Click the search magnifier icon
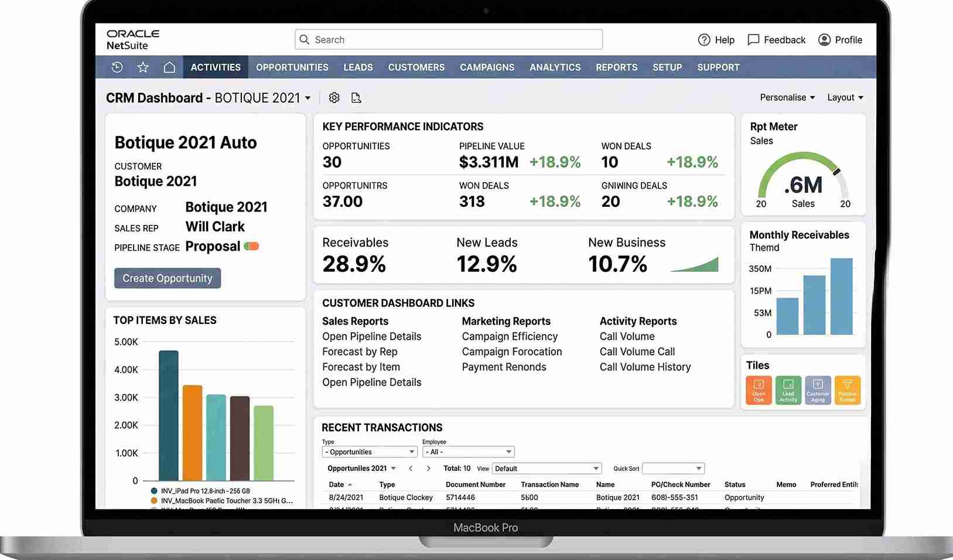This screenshot has height=560, width=953. (305, 40)
